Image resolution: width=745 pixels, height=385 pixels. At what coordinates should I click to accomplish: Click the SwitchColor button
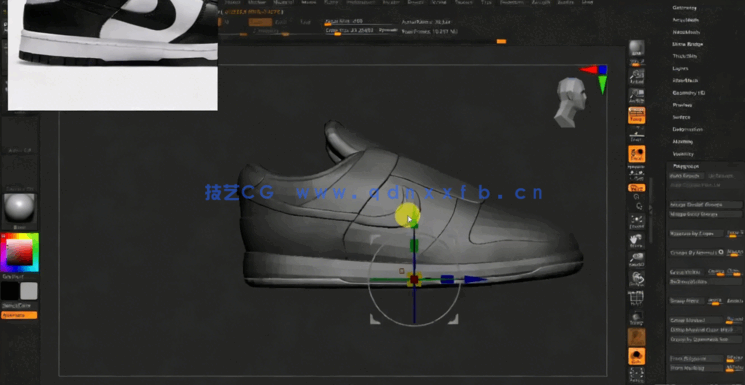(19, 306)
